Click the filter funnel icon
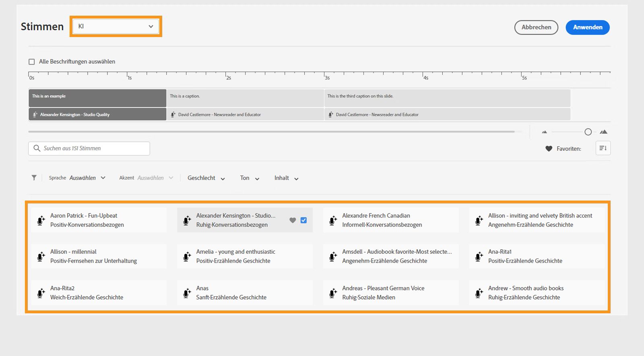This screenshot has width=644, height=356. (34, 178)
